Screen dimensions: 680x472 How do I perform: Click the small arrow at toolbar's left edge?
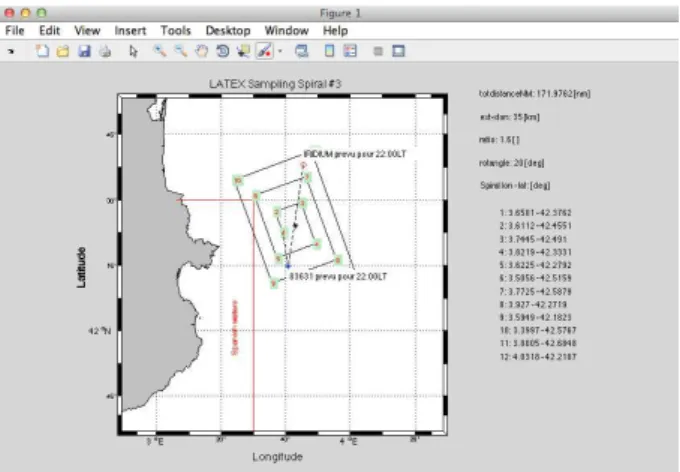[x=11, y=51]
